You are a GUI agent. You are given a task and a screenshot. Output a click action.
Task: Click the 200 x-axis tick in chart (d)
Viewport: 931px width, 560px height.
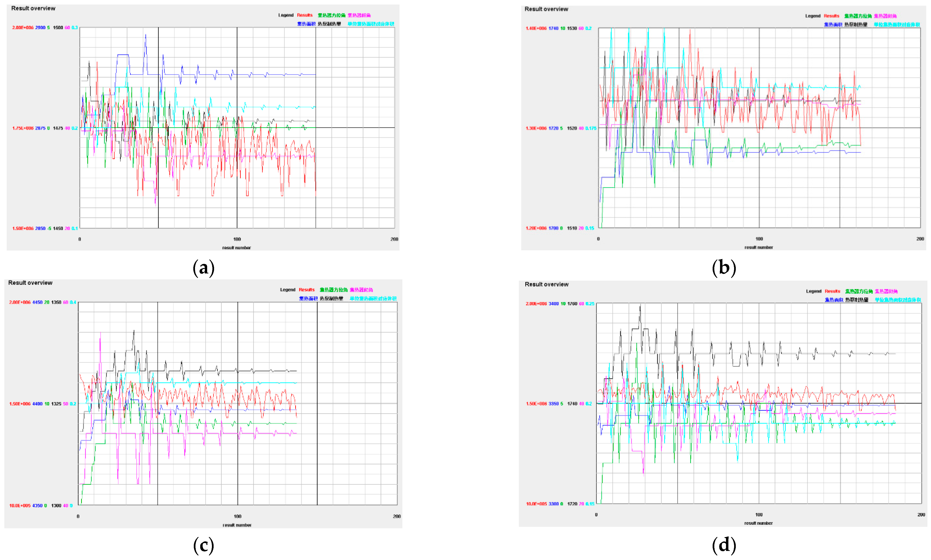[921, 515]
